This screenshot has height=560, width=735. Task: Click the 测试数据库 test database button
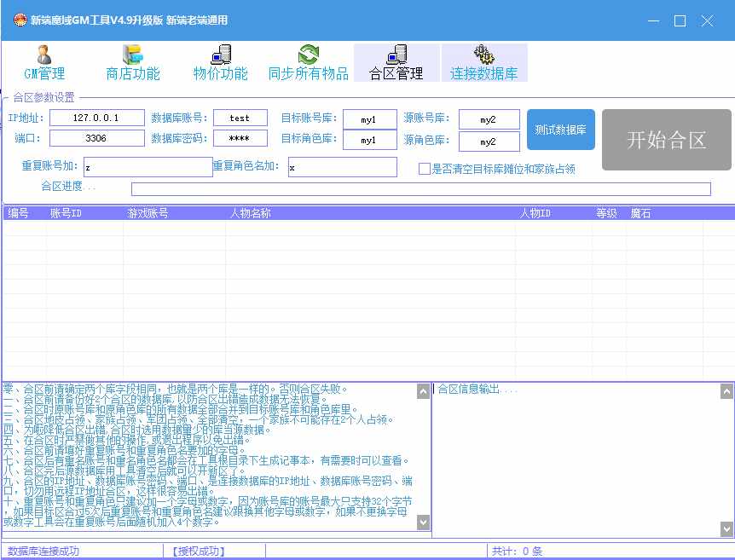(x=560, y=130)
